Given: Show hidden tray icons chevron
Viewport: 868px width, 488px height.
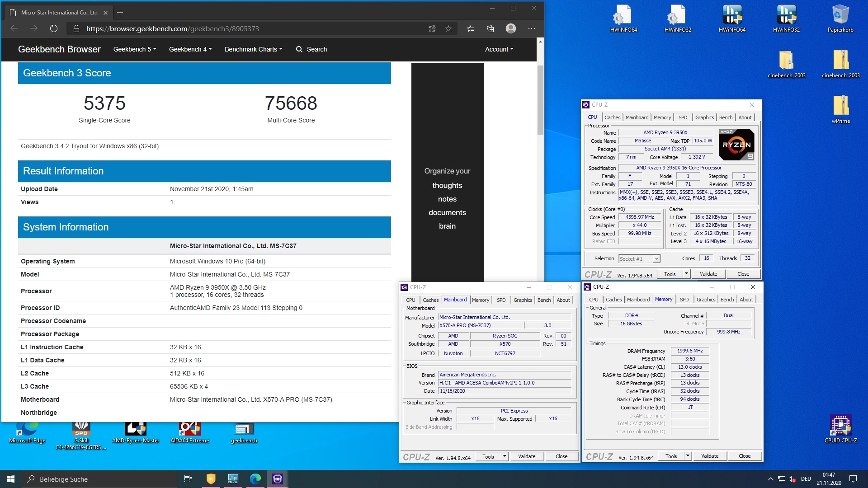Looking at the screenshot, I should [x=770, y=479].
